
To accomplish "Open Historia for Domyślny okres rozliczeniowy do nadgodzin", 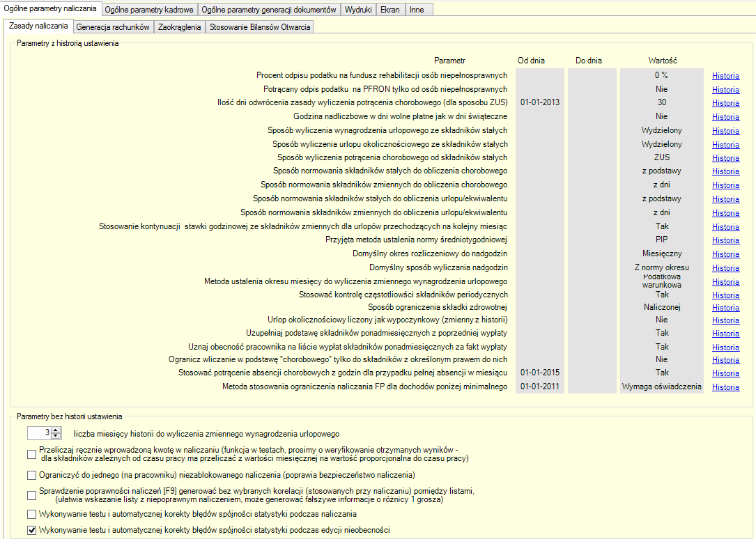I will [725, 254].
